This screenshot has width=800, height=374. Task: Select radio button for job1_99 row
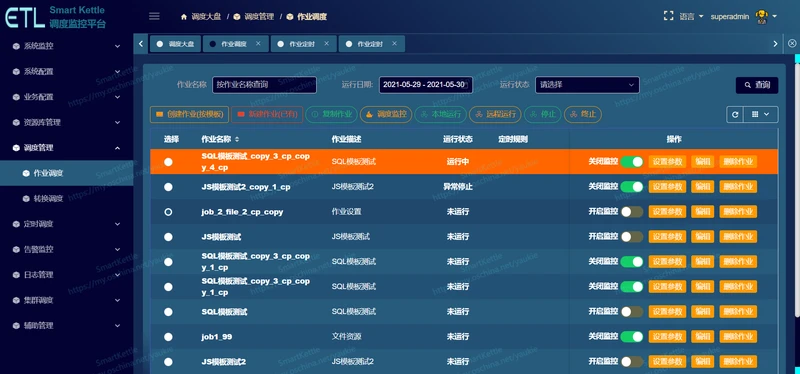[x=168, y=337]
